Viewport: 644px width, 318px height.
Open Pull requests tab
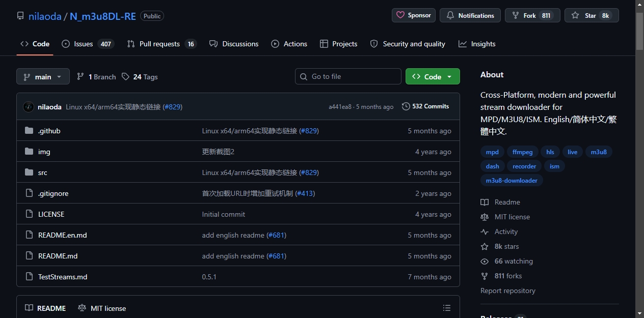click(x=162, y=44)
